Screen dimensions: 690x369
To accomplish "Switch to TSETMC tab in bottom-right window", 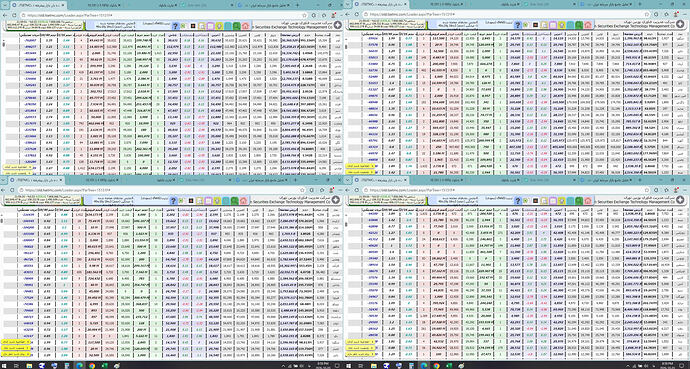I will coord(381,180).
